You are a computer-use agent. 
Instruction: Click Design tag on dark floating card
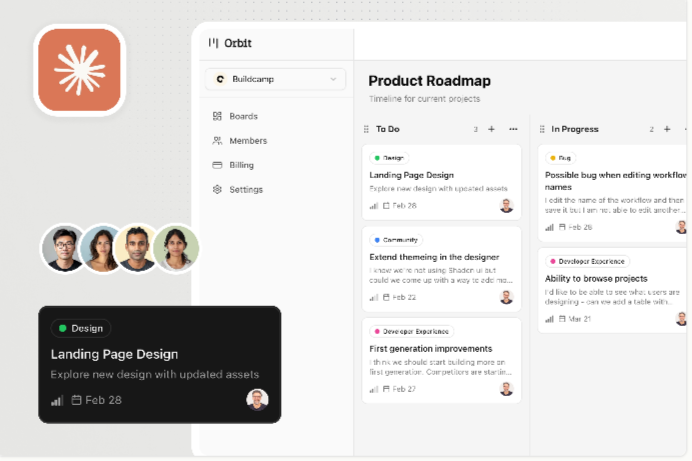pyautogui.click(x=81, y=328)
